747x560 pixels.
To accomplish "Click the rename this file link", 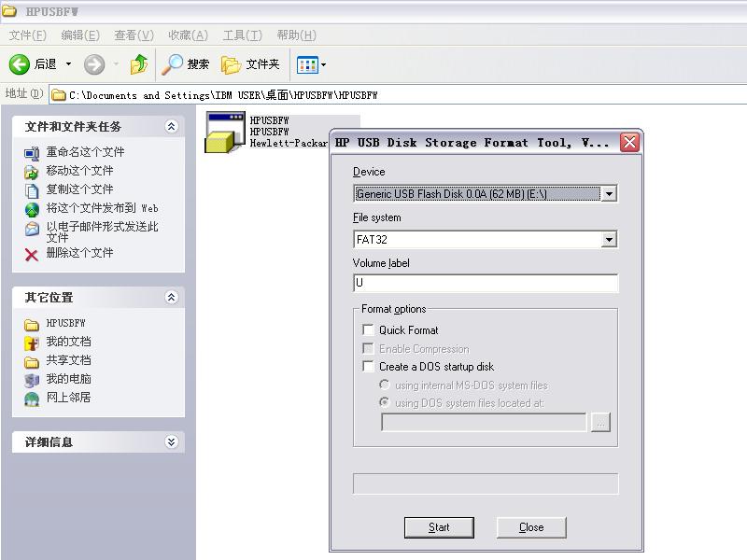I will (x=85, y=152).
